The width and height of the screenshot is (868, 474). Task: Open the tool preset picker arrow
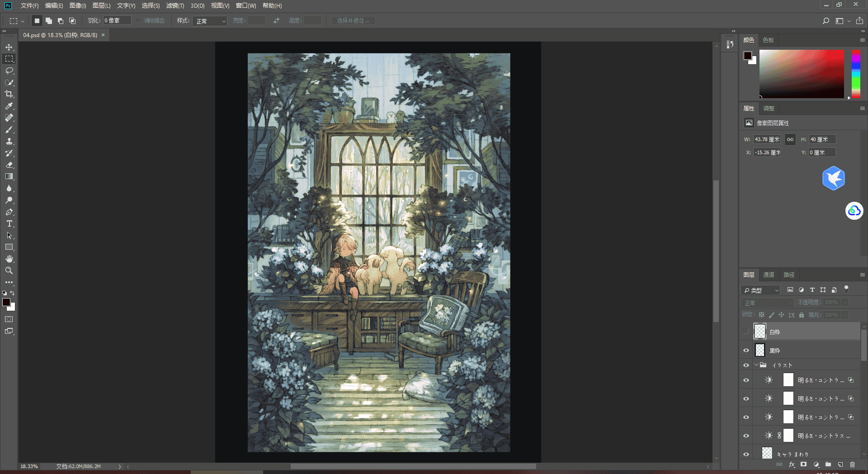(23, 21)
